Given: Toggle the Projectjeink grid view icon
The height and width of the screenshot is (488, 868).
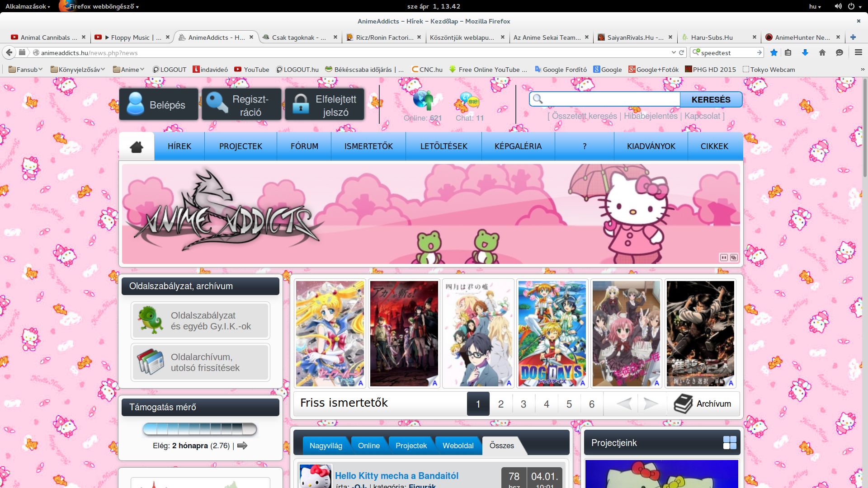Looking at the screenshot, I should pos(730,442).
